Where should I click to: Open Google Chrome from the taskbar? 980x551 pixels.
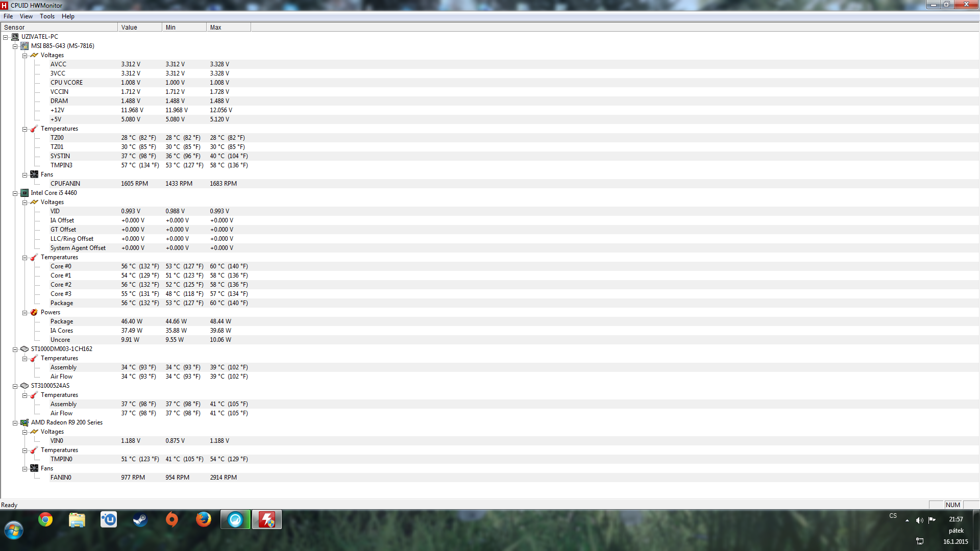[45, 520]
